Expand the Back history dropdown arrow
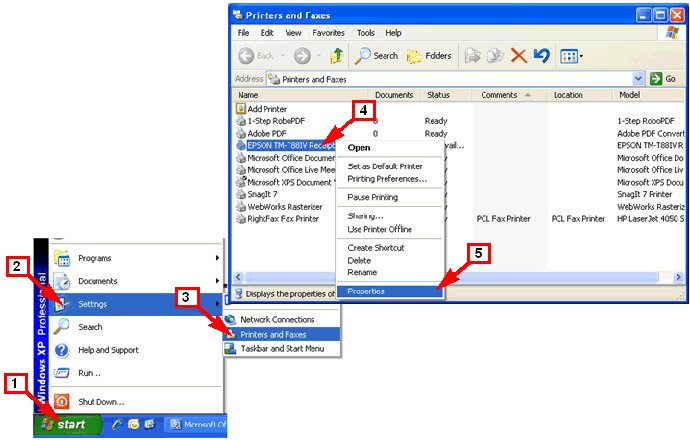Viewport: 690px width, 440px height. (x=283, y=56)
